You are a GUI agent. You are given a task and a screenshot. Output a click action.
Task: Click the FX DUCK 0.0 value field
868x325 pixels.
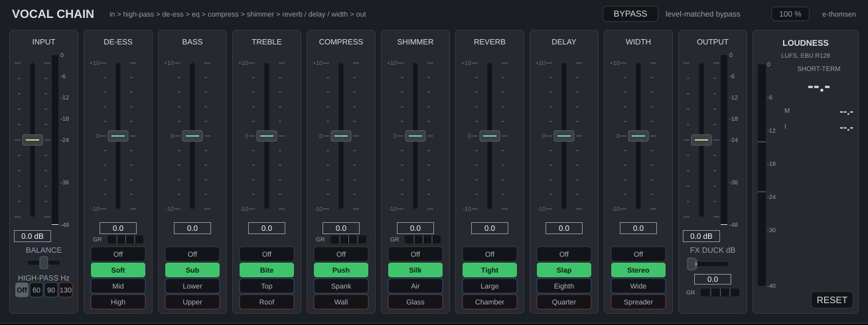[713, 279]
